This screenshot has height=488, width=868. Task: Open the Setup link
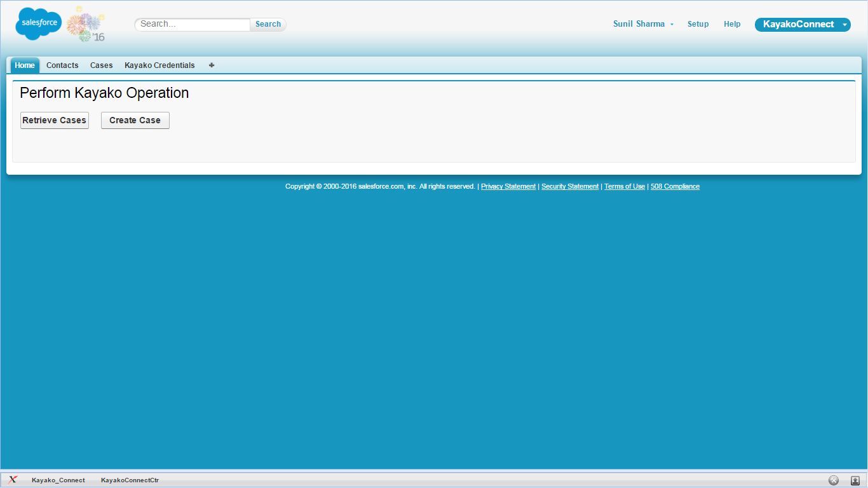[698, 24]
